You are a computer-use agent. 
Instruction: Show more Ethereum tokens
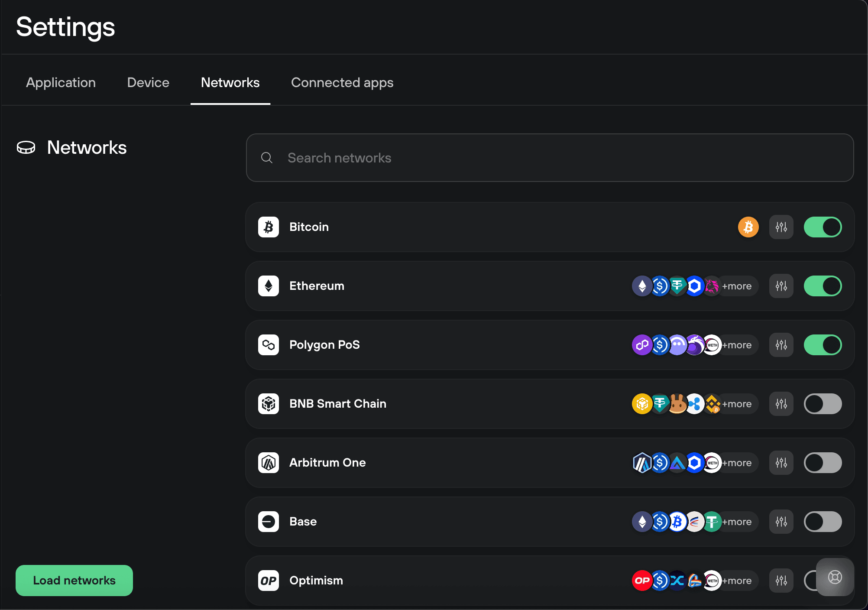(x=737, y=286)
